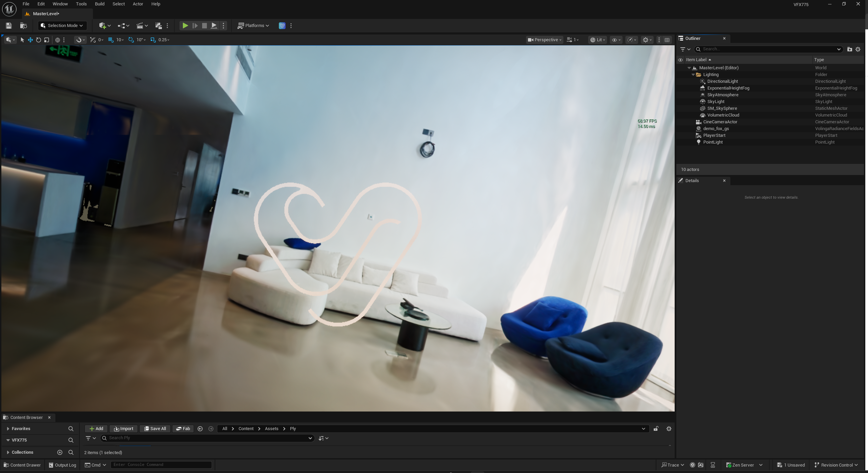Toggle the Outliner visibility eye column
The image size is (868, 473).
point(680,60)
